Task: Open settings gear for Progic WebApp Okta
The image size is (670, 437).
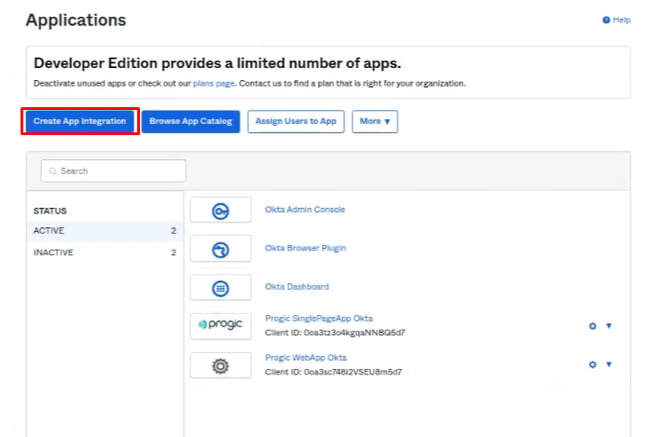Action: (592, 364)
